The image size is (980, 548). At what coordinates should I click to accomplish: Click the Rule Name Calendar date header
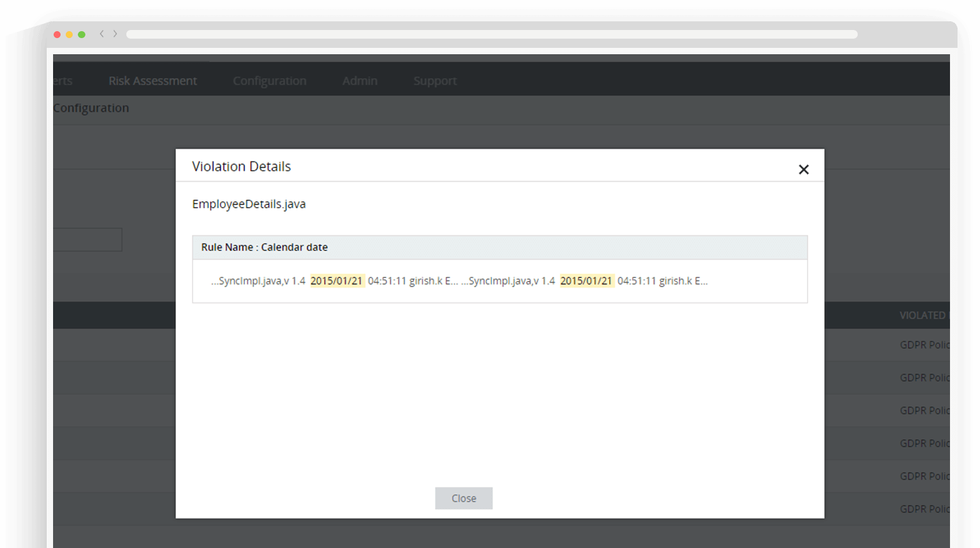(264, 247)
